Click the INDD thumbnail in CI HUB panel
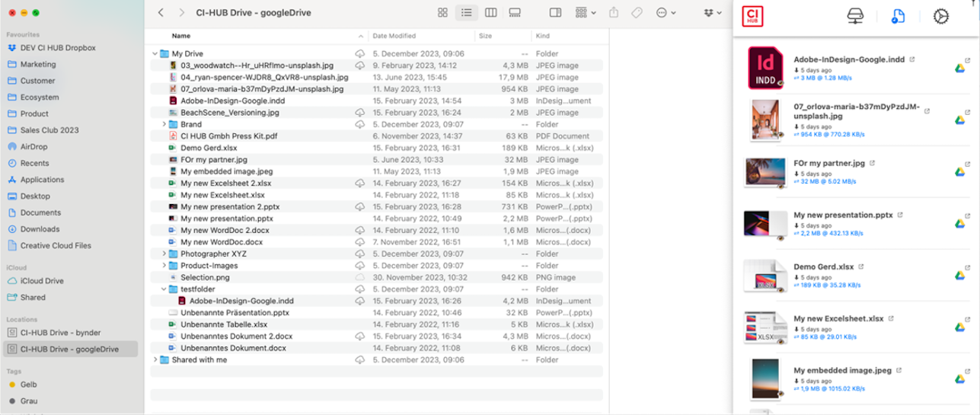 [x=767, y=69]
